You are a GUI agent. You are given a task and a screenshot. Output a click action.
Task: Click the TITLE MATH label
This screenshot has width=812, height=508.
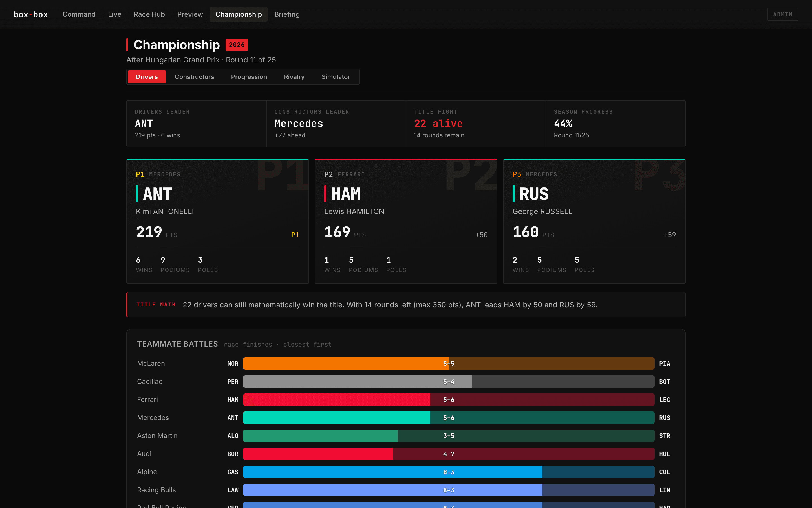coord(156,305)
